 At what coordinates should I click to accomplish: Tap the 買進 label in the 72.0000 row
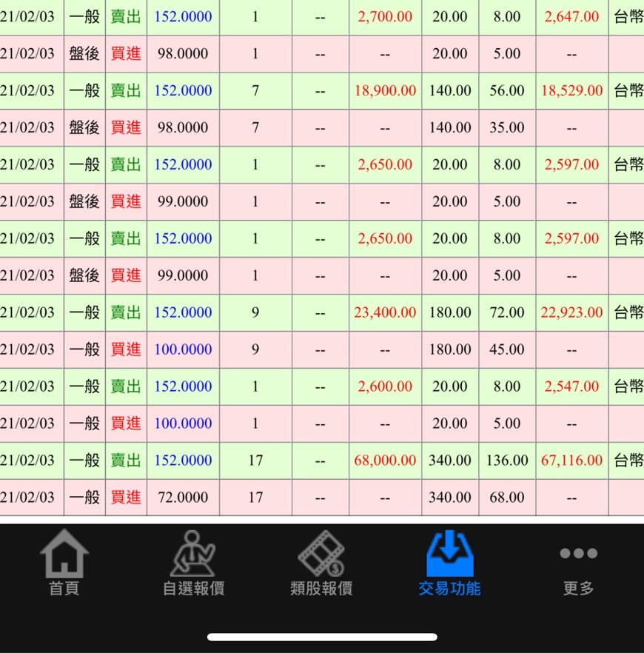126,498
